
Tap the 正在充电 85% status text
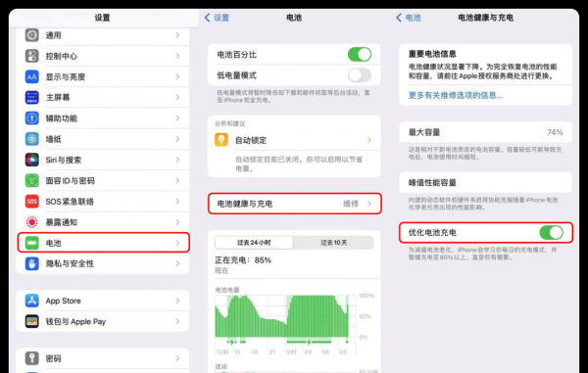tap(243, 259)
